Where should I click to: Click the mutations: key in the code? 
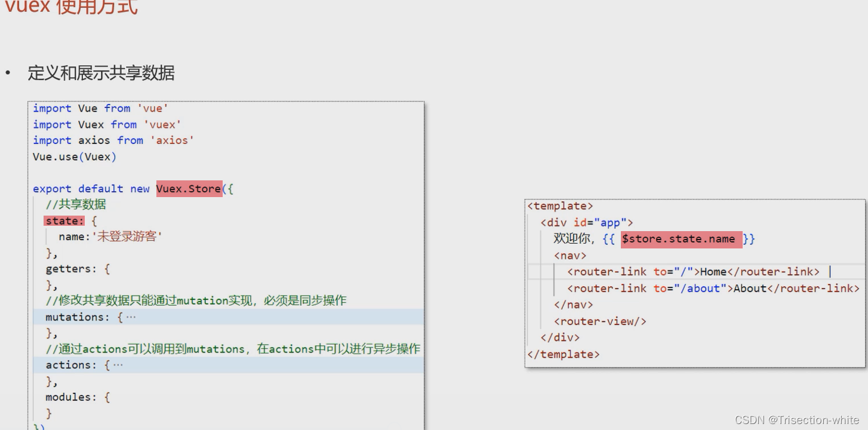(78, 317)
